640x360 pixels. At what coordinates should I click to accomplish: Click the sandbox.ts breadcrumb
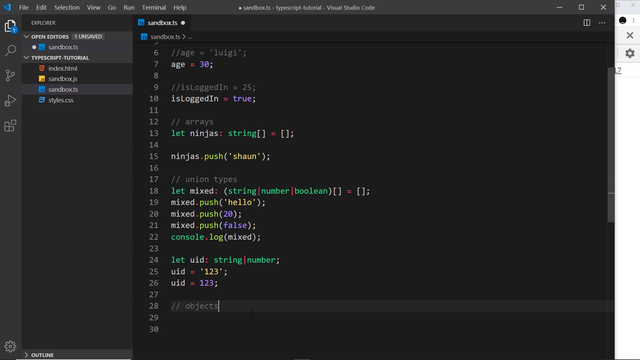(165, 37)
